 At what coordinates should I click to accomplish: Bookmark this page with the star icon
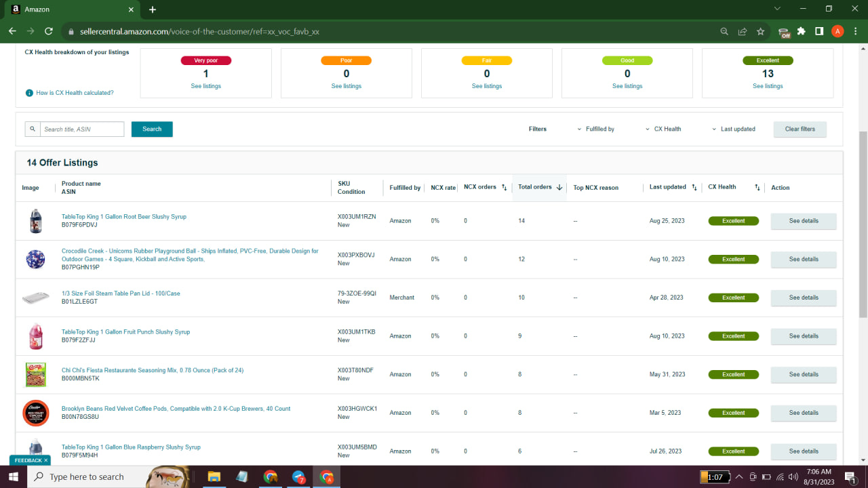coord(761,31)
